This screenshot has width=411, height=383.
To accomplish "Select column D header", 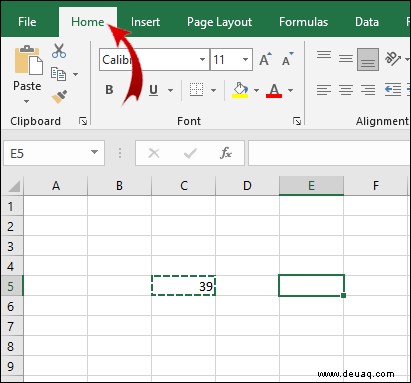I will pos(247,186).
